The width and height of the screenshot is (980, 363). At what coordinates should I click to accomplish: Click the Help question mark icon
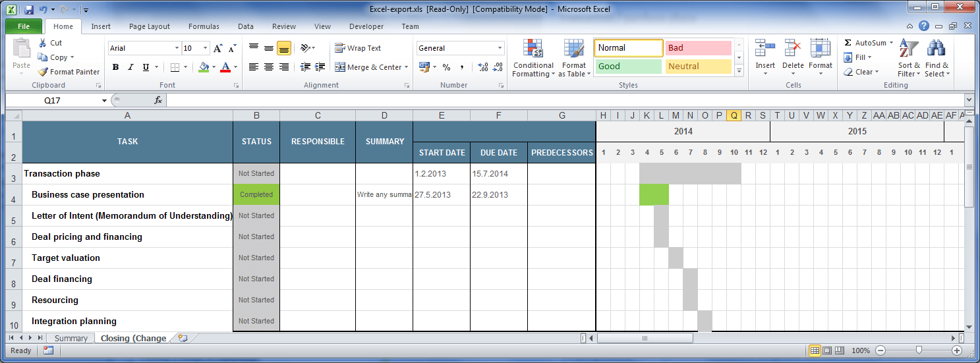coord(924,26)
